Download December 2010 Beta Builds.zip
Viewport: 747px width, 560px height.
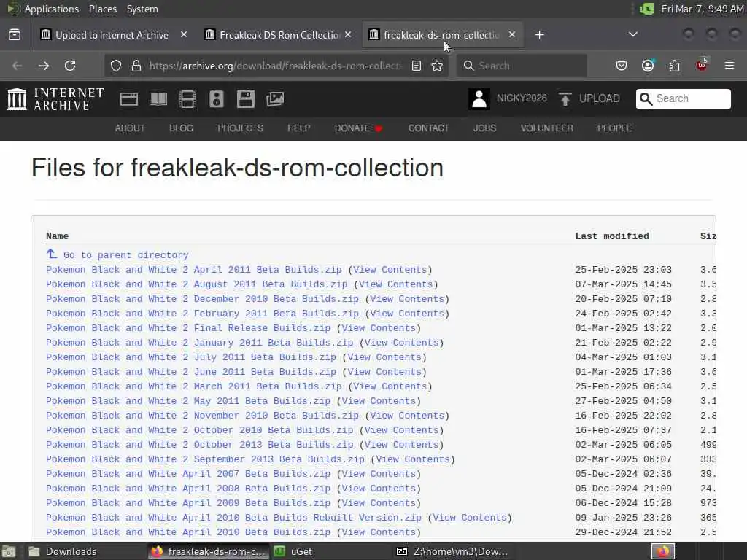coord(203,299)
